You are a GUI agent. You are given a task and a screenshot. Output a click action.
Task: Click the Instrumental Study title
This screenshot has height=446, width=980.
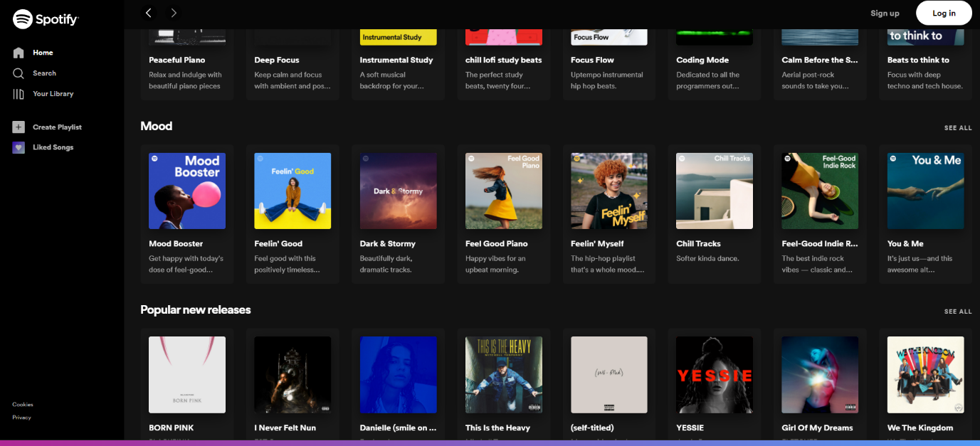pyautogui.click(x=396, y=60)
